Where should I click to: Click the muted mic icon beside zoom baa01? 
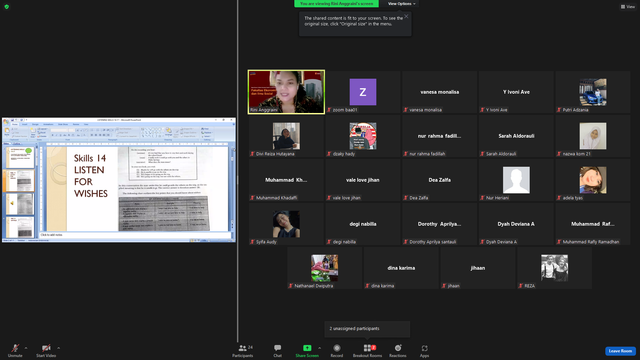point(329,110)
